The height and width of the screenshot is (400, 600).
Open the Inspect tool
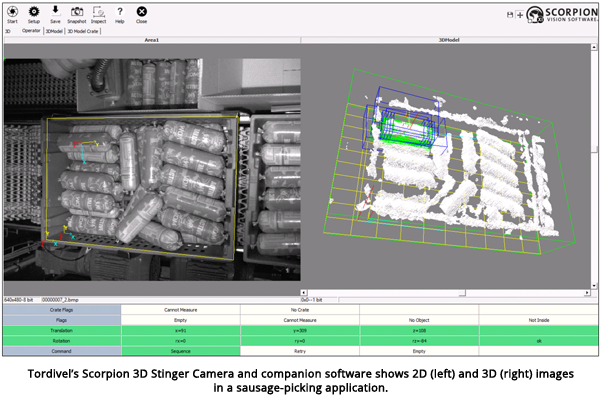point(98,12)
